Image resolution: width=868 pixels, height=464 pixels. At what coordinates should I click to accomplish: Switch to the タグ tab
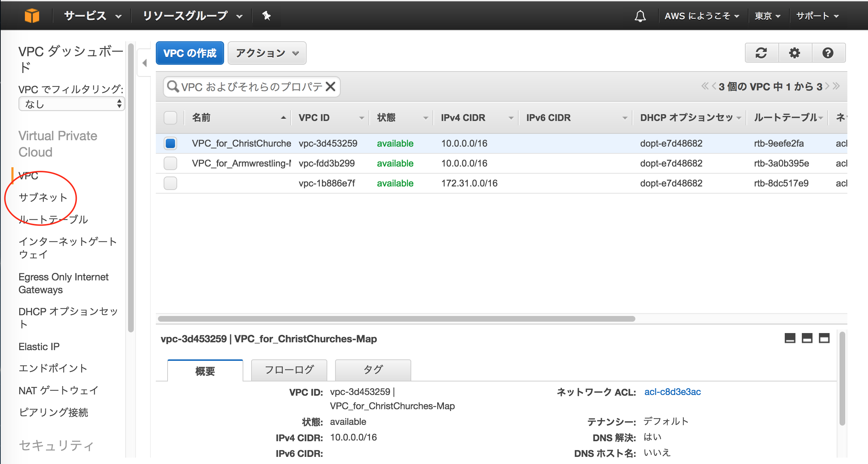click(373, 370)
